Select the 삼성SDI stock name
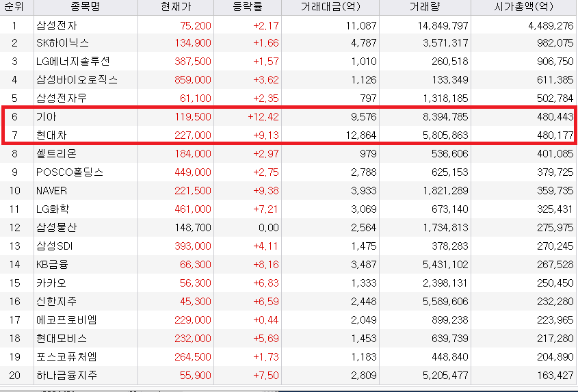578x392 pixels. point(55,246)
